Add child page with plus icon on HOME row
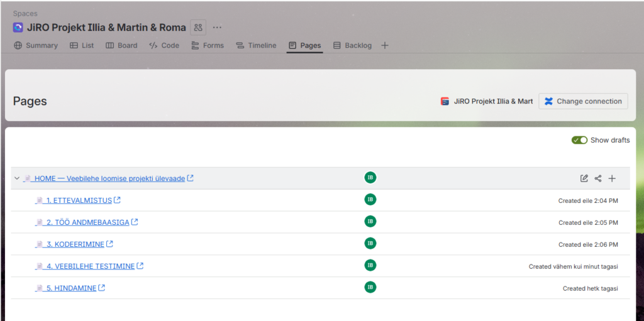 click(612, 178)
